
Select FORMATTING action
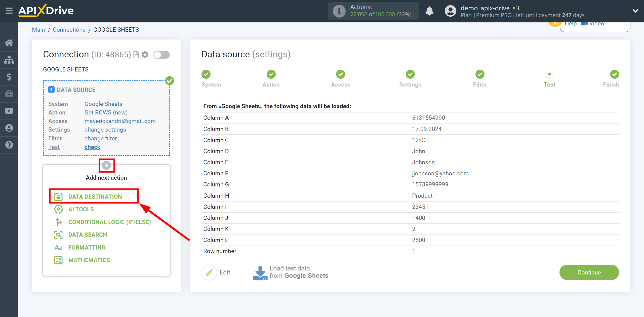(x=87, y=248)
